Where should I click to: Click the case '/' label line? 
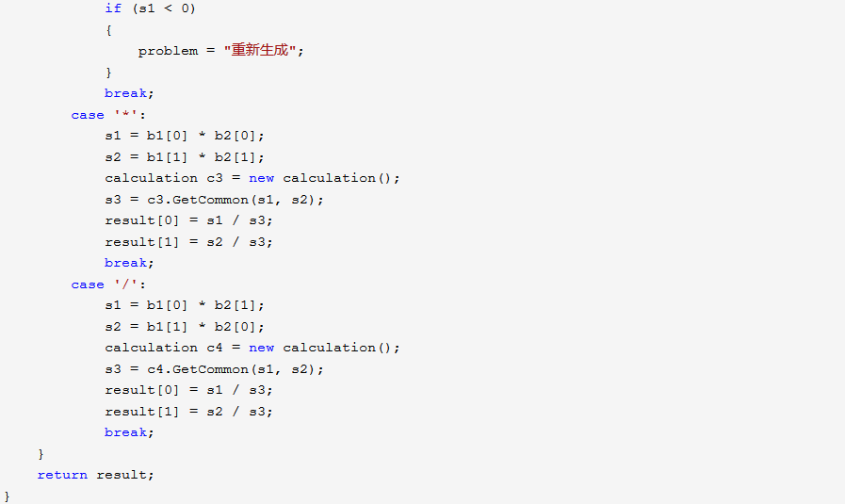click(109, 285)
